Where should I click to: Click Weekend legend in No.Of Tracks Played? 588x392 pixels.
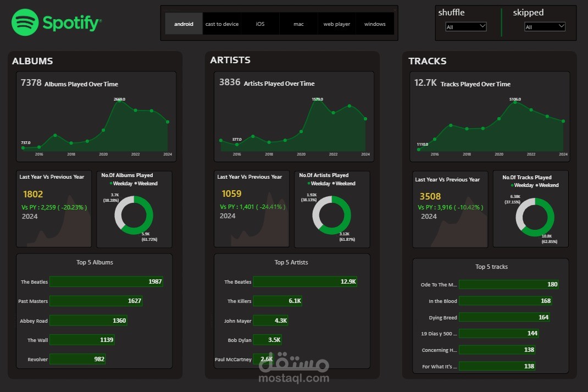[x=547, y=185]
